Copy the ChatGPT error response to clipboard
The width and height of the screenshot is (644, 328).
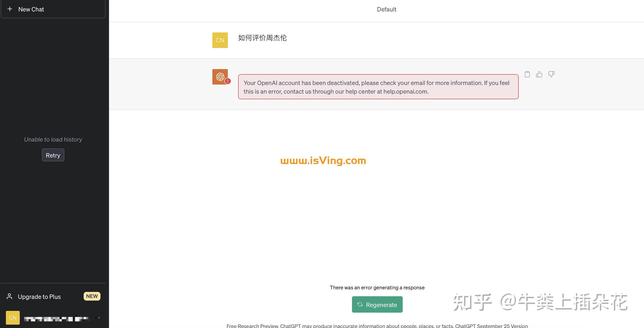527,74
